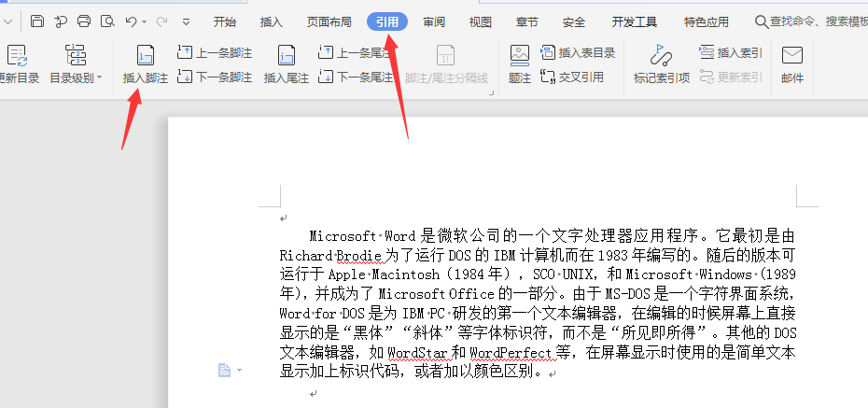Click the Save icon in quick access toolbar
This screenshot has height=408, width=868.
pyautogui.click(x=37, y=21)
